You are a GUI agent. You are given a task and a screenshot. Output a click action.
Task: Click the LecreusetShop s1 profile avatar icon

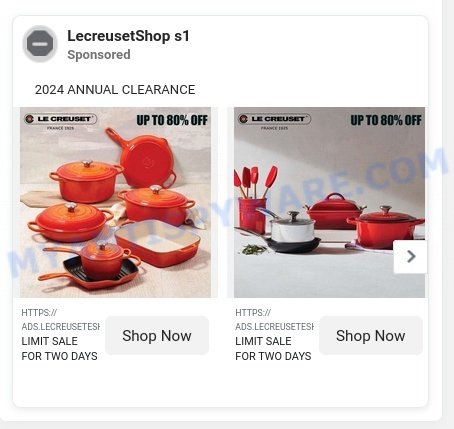[x=40, y=44]
